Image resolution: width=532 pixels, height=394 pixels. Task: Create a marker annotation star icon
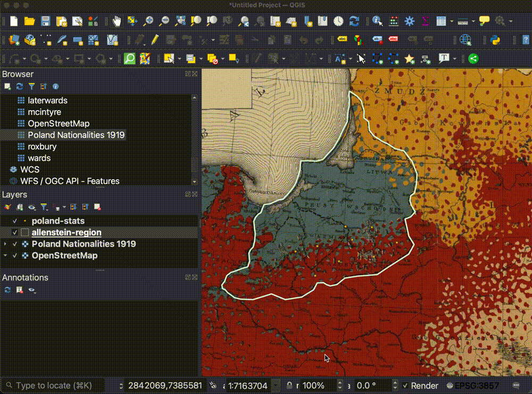pos(410,58)
